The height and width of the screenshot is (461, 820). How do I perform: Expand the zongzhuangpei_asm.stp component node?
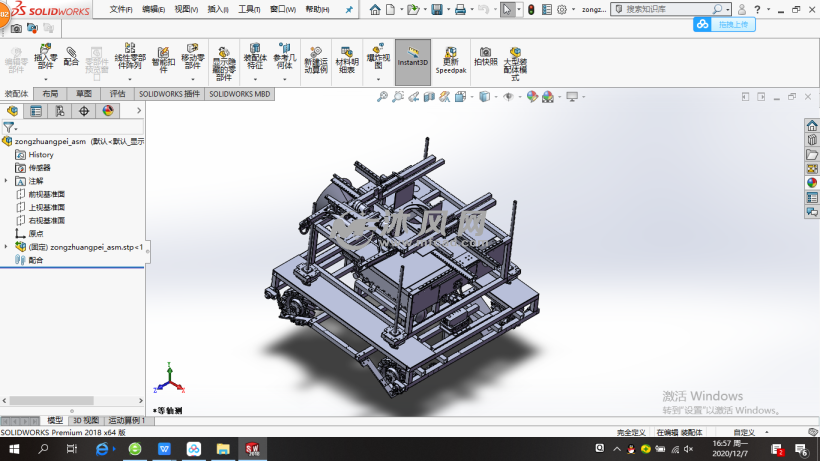tap(7, 246)
